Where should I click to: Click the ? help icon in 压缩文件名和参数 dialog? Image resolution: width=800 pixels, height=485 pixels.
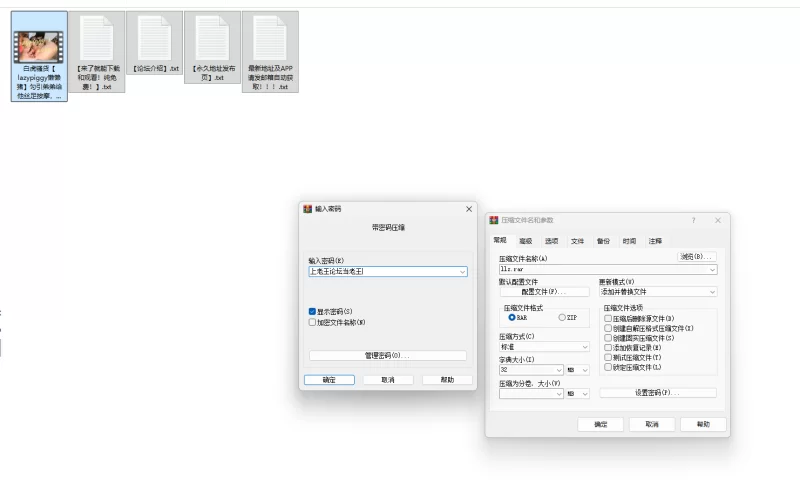click(693, 220)
